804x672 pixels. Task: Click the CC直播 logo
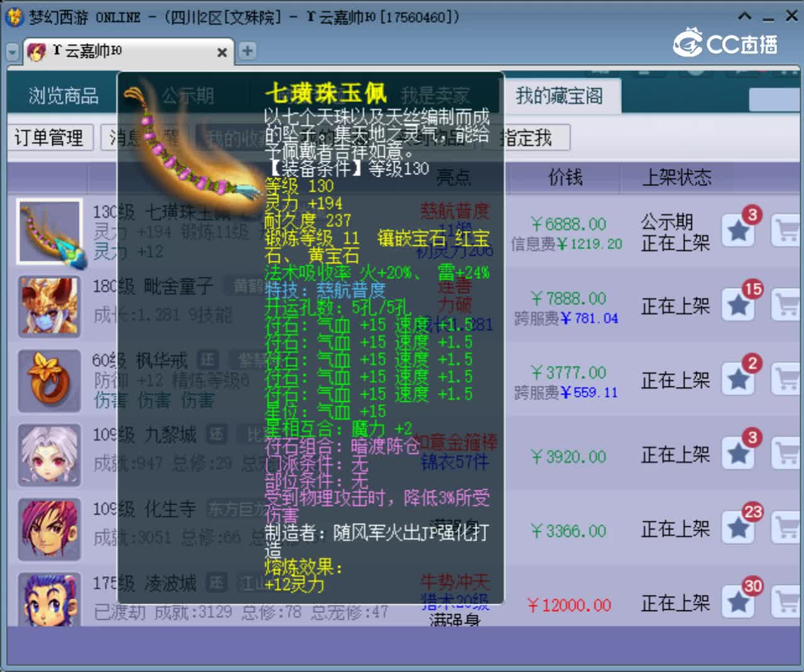click(x=725, y=43)
